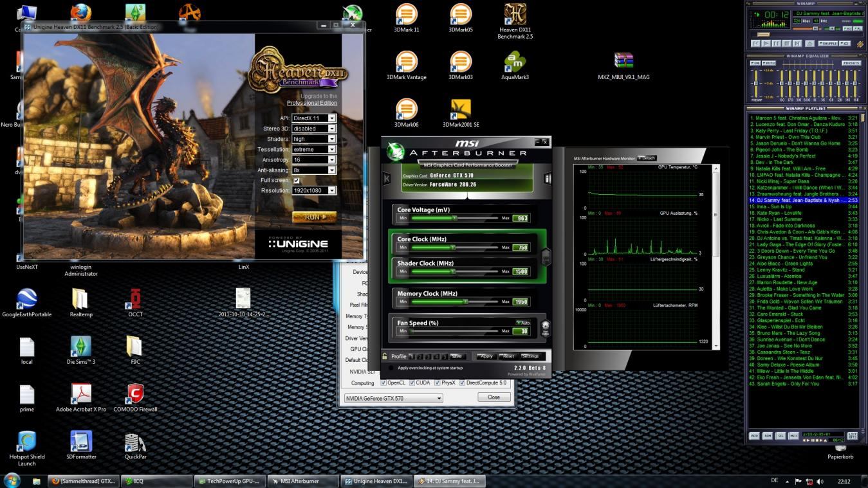This screenshot has width=868, height=488.
Task: Open Afterburner Settings button
Action: [x=530, y=356]
